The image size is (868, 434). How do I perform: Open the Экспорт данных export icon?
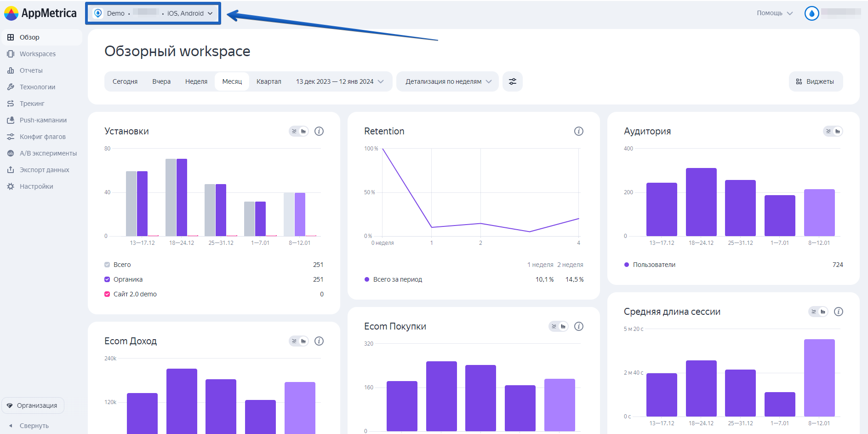(x=11, y=170)
